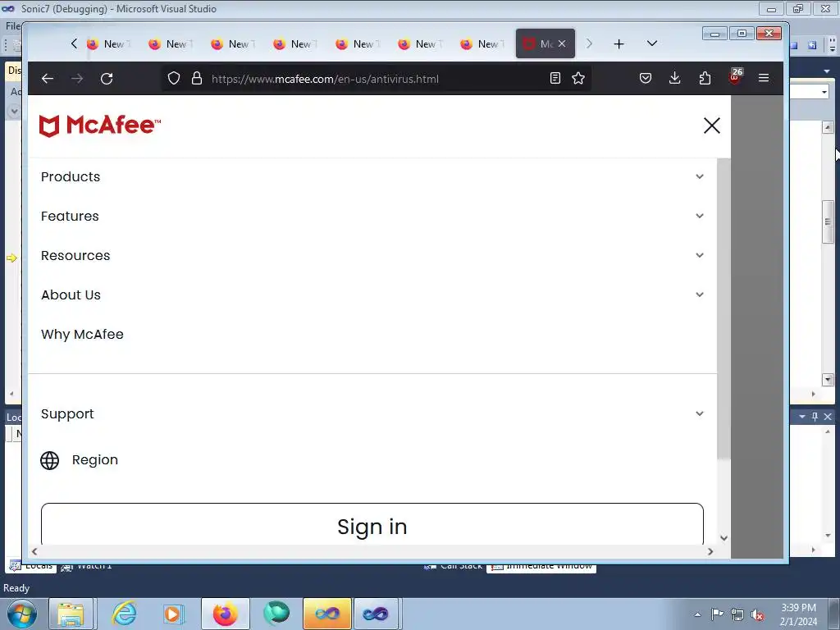Launch Internet Explorer from taskbar
Screen dimensions: 840x630
pyautogui.click(x=125, y=614)
